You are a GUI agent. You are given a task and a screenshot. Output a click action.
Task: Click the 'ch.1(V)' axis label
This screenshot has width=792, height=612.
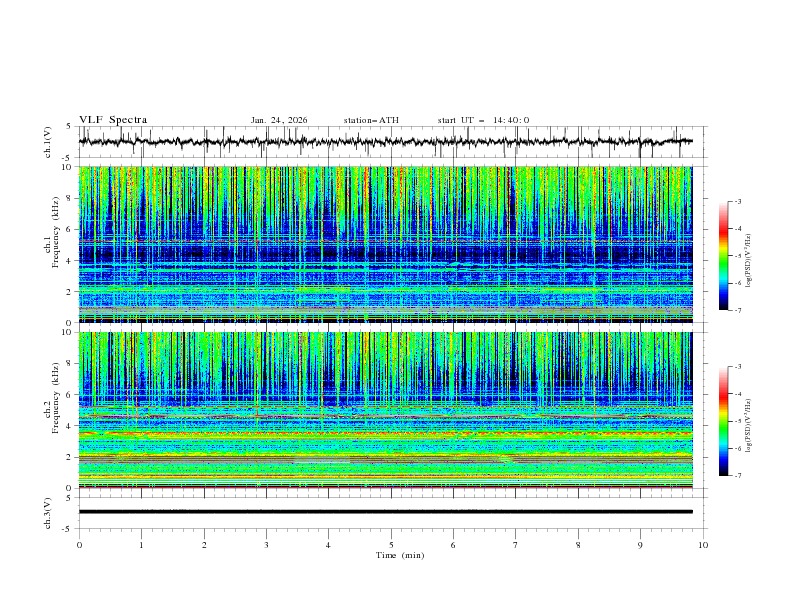click(x=48, y=142)
